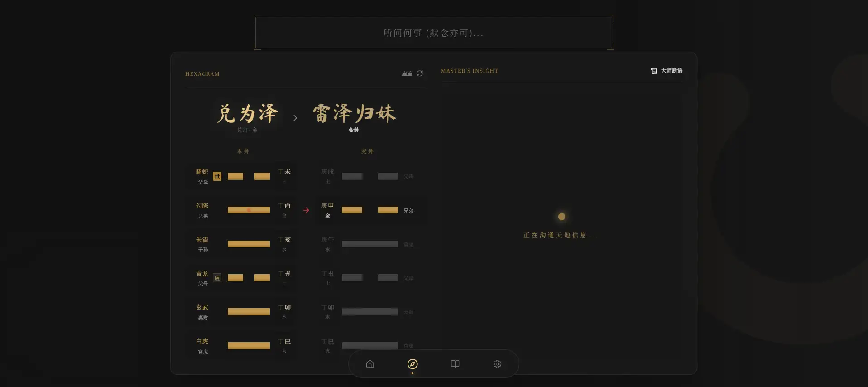Click the 重置 reset button
The height and width of the screenshot is (387, 868).
coord(412,73)
